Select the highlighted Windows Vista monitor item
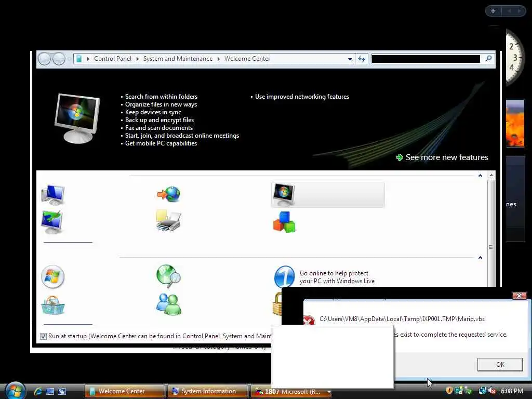The image size is (532, 399). 328,194
